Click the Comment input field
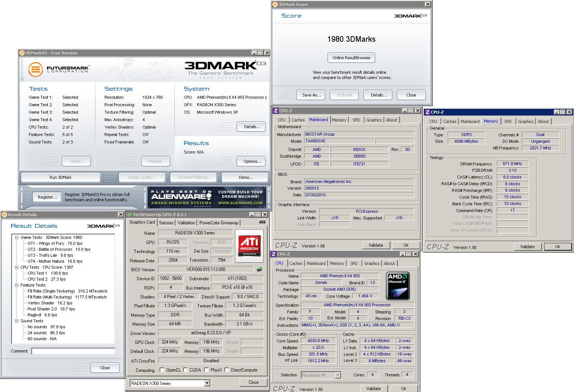 pyautogui.click(x=73, y=351)
